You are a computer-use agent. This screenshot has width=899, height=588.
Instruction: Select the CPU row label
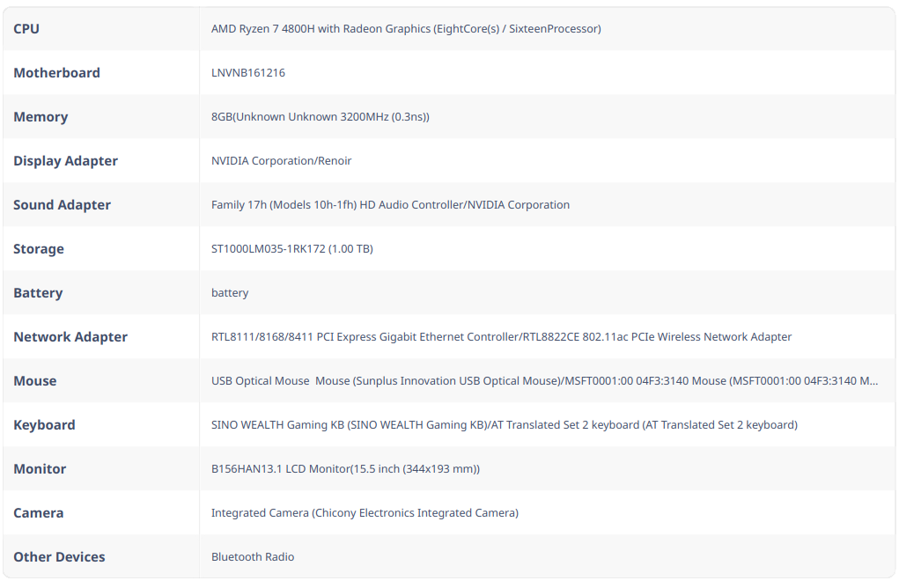click(26, 28)
